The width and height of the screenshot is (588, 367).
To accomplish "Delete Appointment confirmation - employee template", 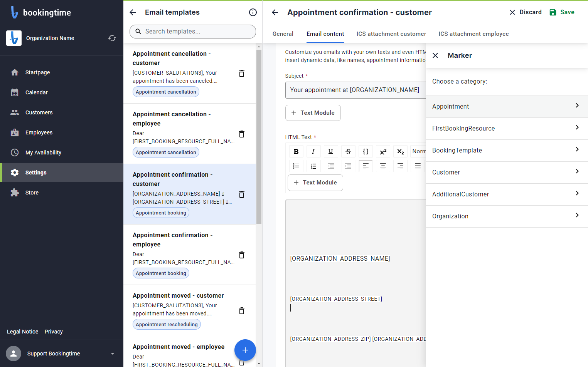I will [242, 255].
